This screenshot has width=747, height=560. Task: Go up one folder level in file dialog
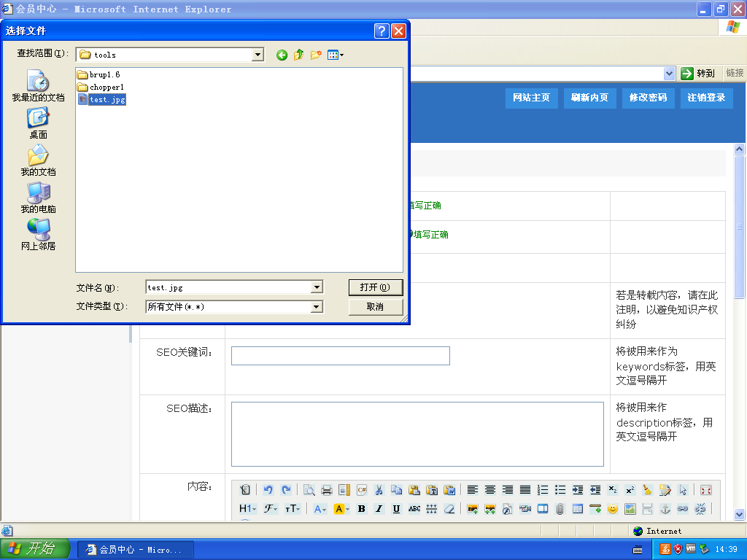coord(298,55)
